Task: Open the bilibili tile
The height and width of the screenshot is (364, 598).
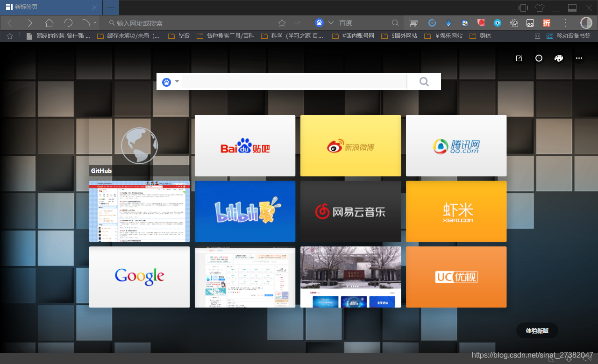Action: 245,211
